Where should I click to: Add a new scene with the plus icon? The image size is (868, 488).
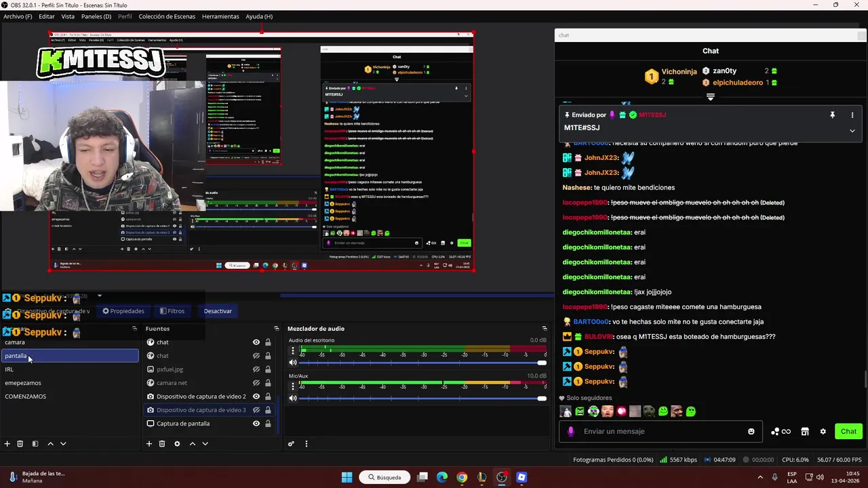point(7,444)
